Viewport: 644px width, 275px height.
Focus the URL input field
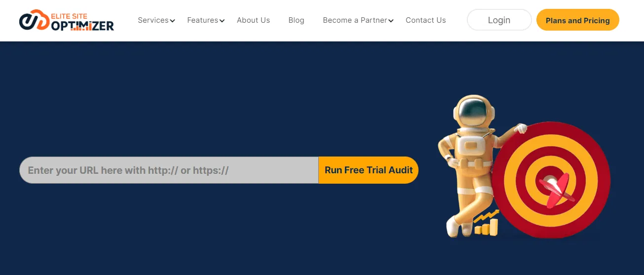169,170
